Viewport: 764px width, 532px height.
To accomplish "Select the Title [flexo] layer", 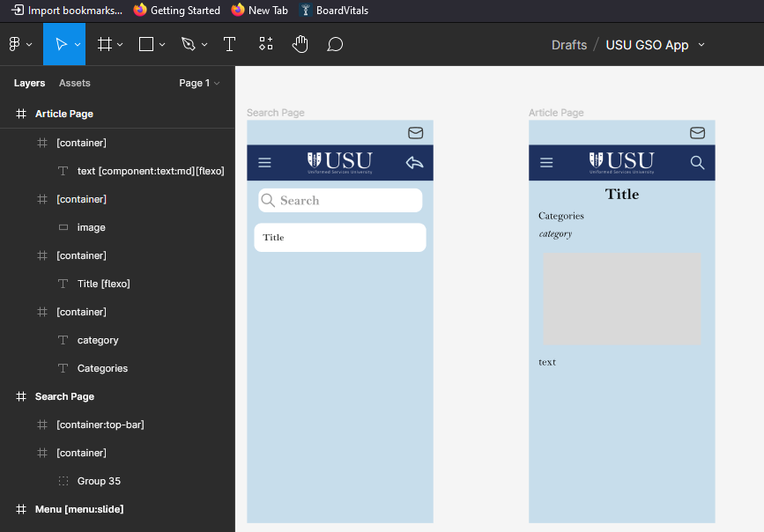I will pos(117,284).
